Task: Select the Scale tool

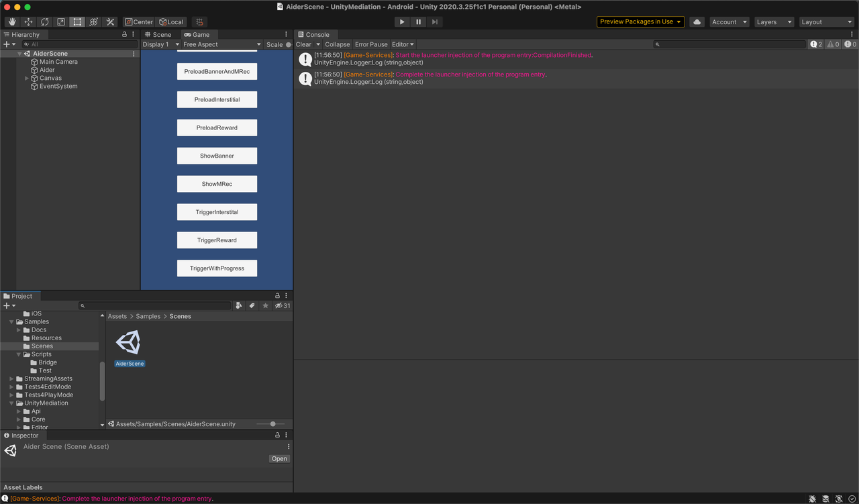Action: coord(61,22)
